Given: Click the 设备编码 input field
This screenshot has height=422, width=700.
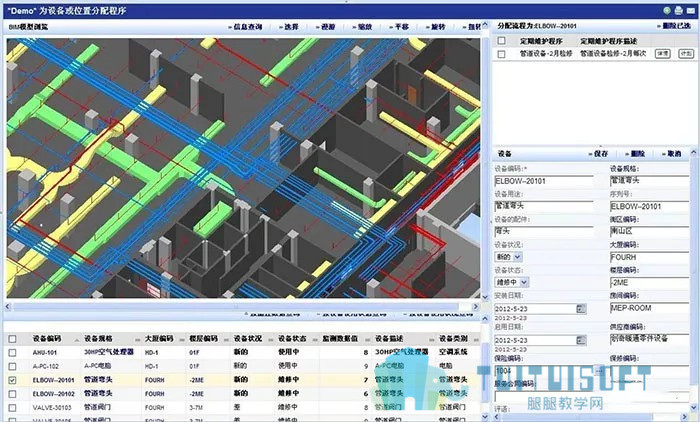Looking at the screenshot, I should tap(544, 181).
